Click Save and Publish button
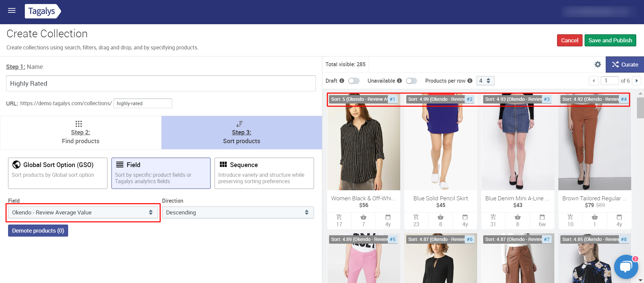 coord(610,40)
